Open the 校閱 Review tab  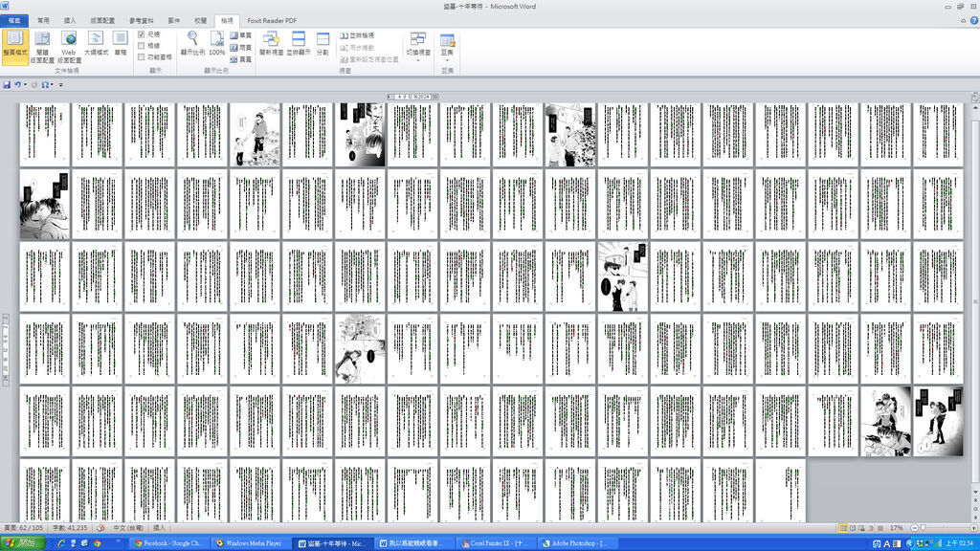201,21
